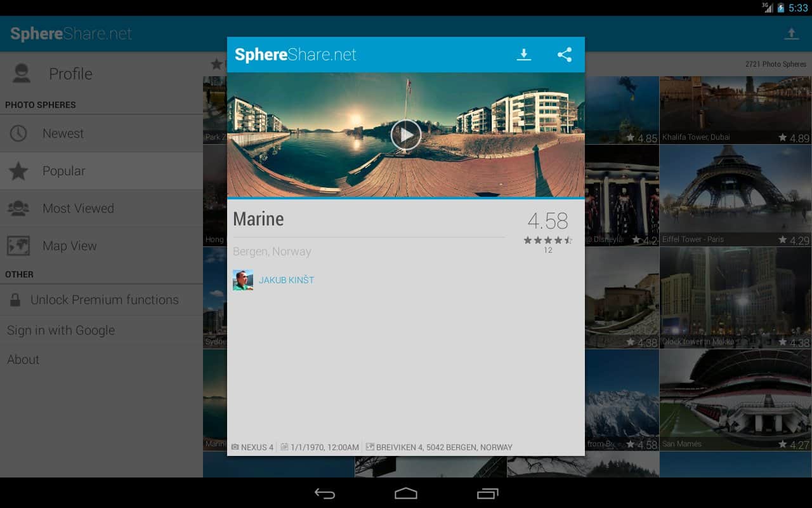This screenshot has height=508, width=812.
Task: Tap Jakub Kinšt's avatar picture
Action: click(x=243, y=280)
